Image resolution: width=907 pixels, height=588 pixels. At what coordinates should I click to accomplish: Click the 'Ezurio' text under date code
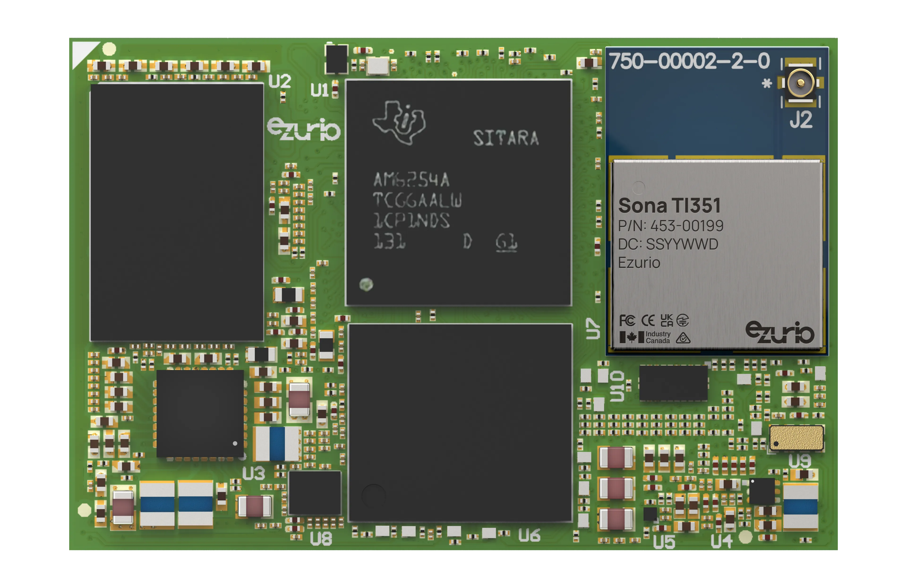click(639, 262)
